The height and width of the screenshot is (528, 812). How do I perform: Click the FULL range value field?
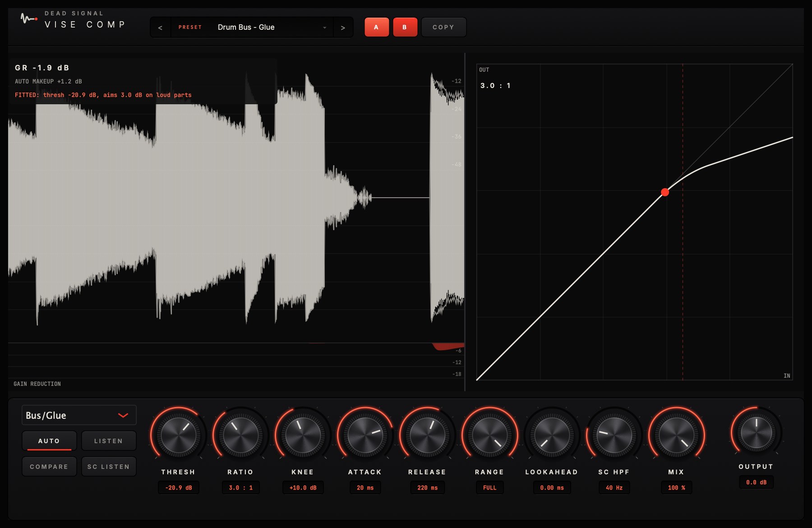click(490, 488)
